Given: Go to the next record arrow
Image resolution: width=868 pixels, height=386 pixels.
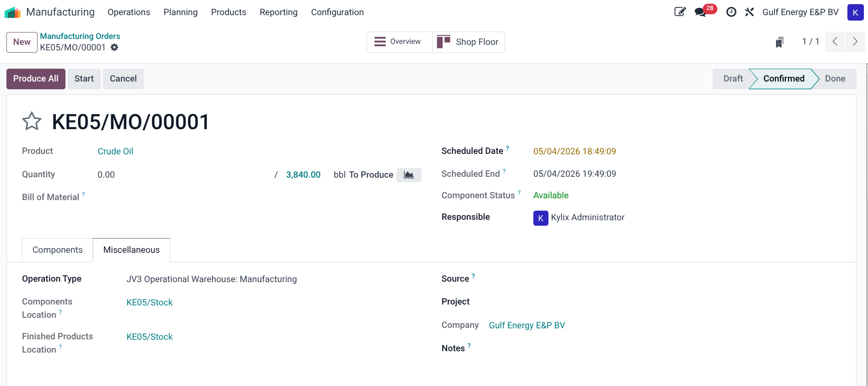Looking at the screenshot, I should tap(855, 42).
